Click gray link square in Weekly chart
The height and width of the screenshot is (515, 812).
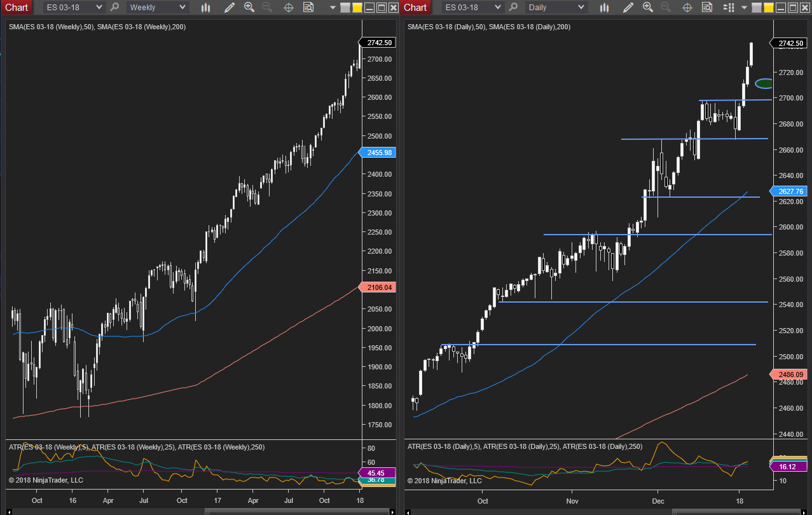(x=345, y=8)
